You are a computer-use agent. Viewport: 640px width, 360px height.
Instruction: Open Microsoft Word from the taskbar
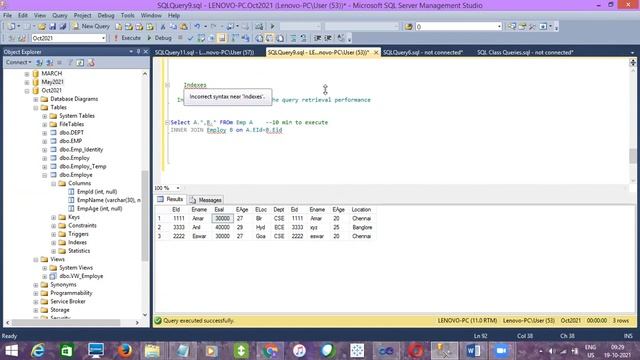point(473,351)
